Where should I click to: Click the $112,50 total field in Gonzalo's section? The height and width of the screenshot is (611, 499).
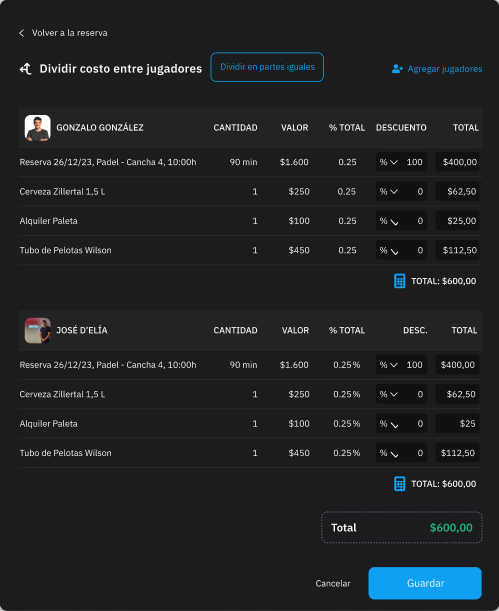point(457,250)
